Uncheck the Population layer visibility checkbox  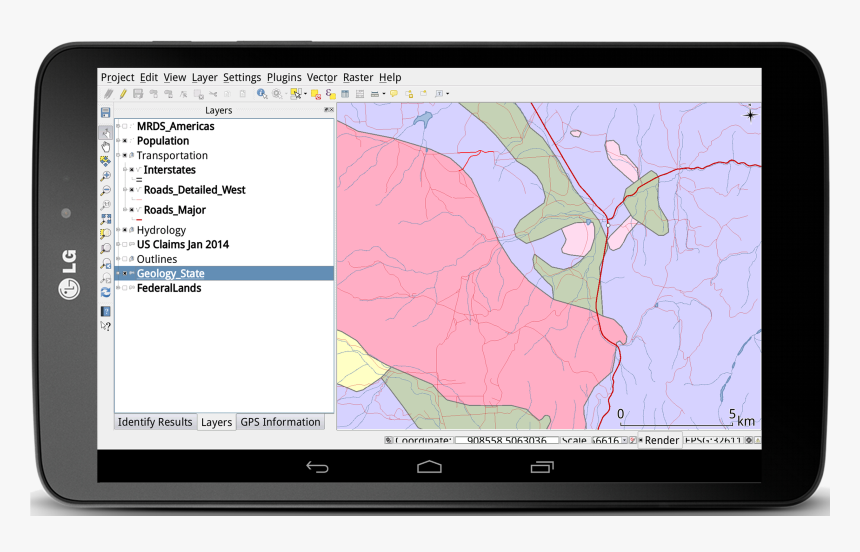tap(125, 141)
